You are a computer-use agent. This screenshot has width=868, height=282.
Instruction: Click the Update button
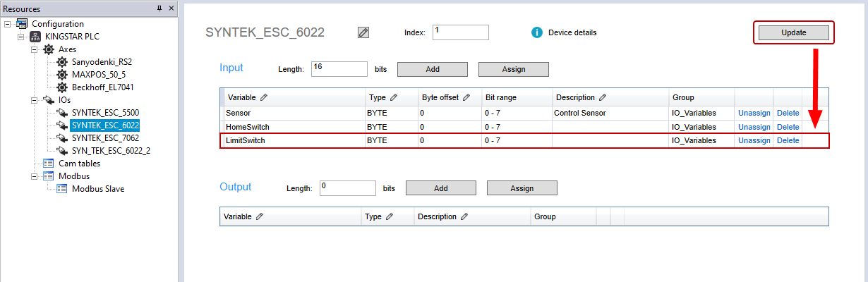pyautogui.click(x=793, y=32)
